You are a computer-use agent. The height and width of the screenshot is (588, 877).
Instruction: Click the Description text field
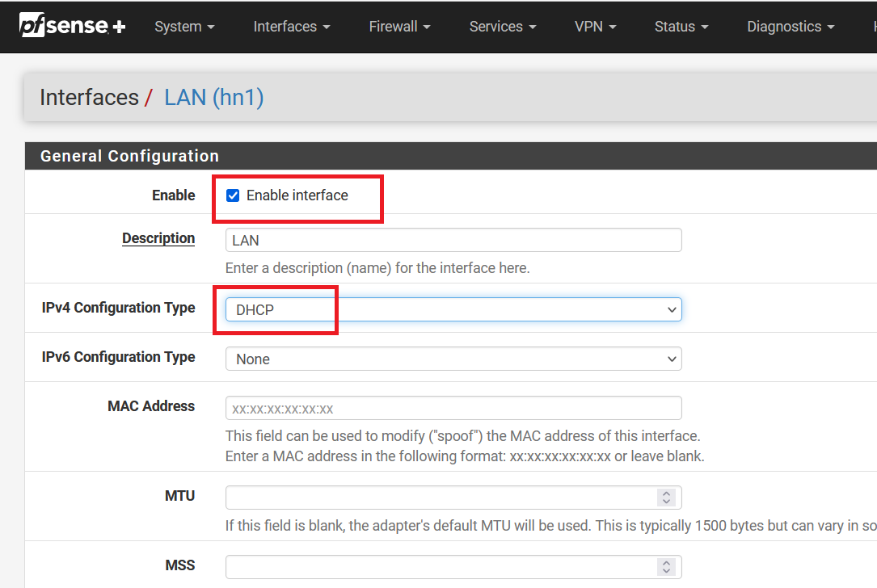[453, 240]
